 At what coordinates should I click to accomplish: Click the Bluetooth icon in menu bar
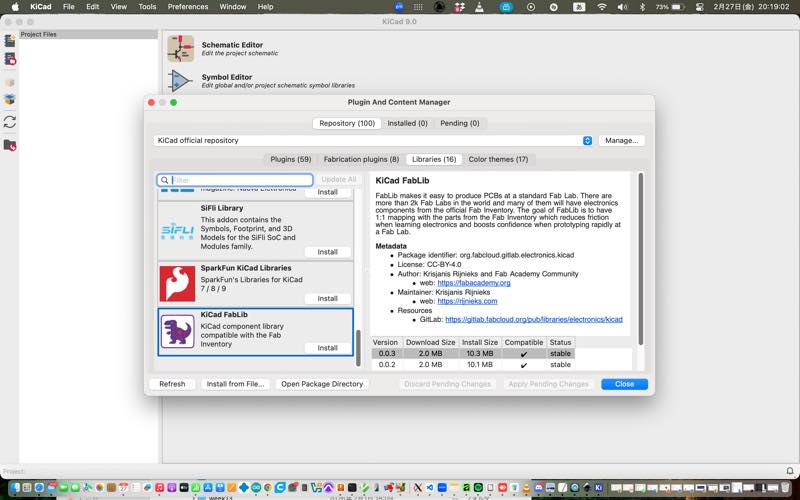click(642, 7)
